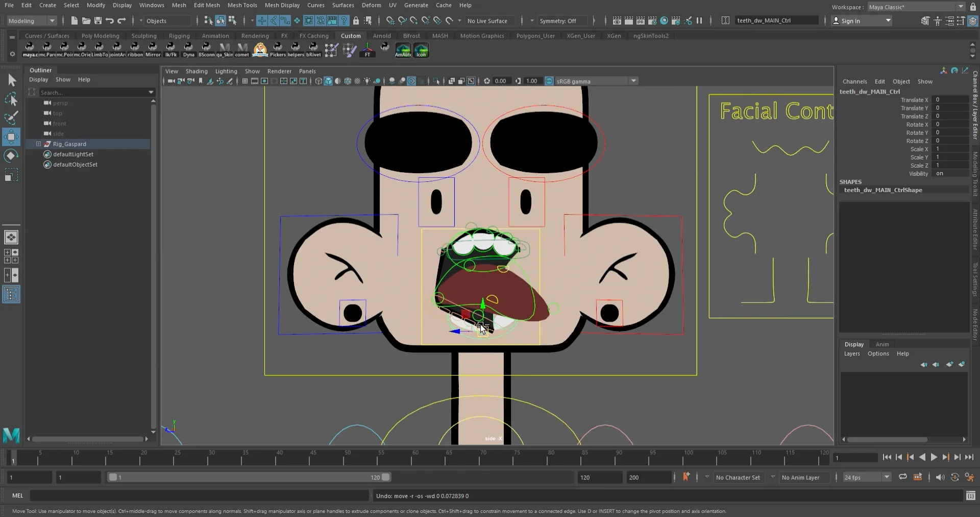
Task: Open the Mirror shelf tool on Custom shelf
Action: point(153,50)
